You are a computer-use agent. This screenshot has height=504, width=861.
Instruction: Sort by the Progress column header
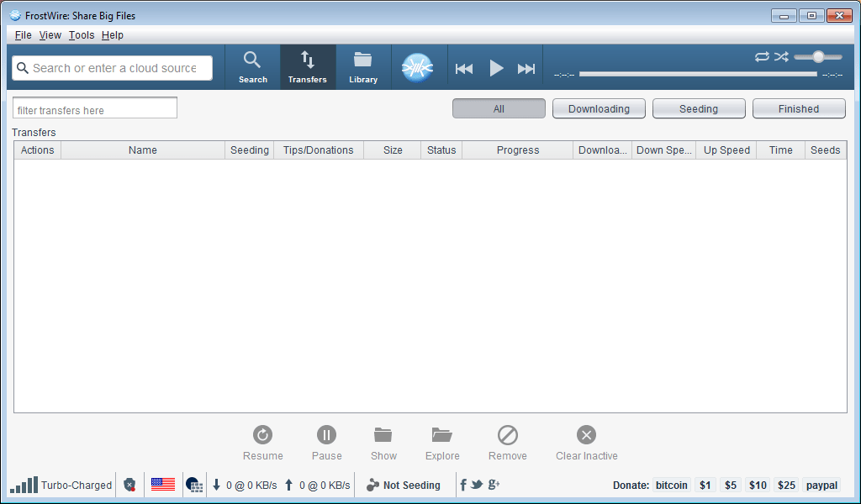click(518, 150)
